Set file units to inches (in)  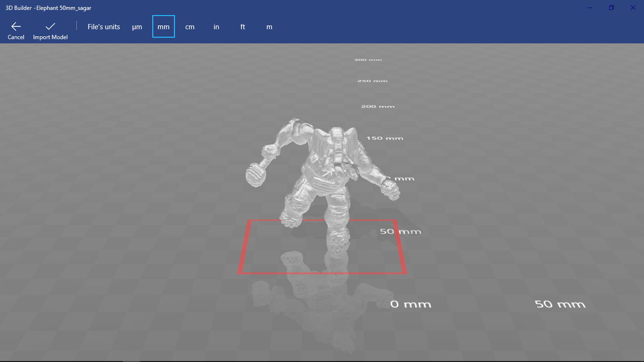pyautogui.click(x=216, y=27)
